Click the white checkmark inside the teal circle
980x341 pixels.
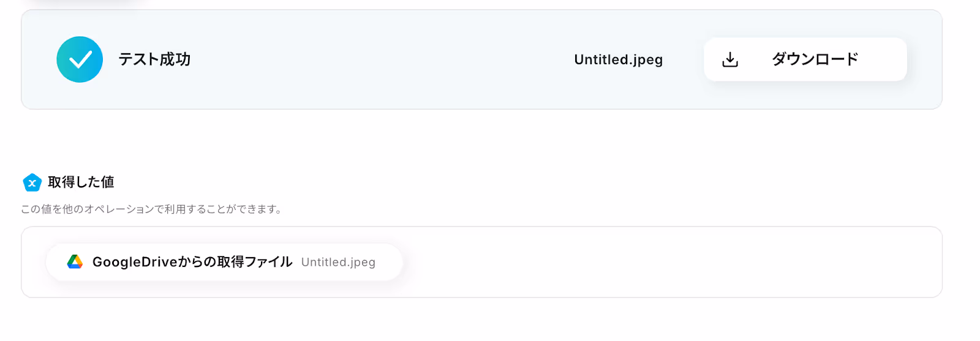(x=80, y=60)
